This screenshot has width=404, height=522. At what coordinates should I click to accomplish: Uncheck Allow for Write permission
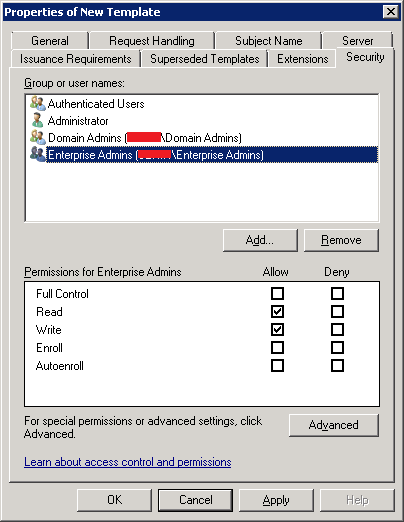click(277, 330)
